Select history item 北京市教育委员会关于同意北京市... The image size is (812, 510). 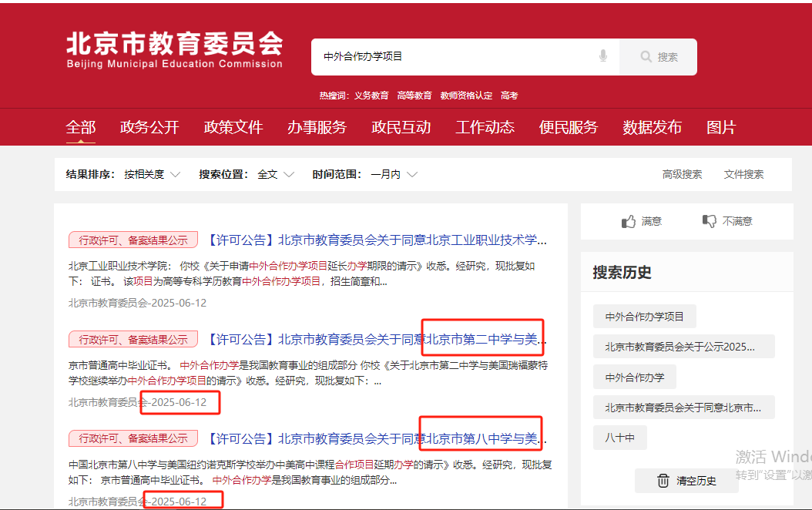point(683,408)
